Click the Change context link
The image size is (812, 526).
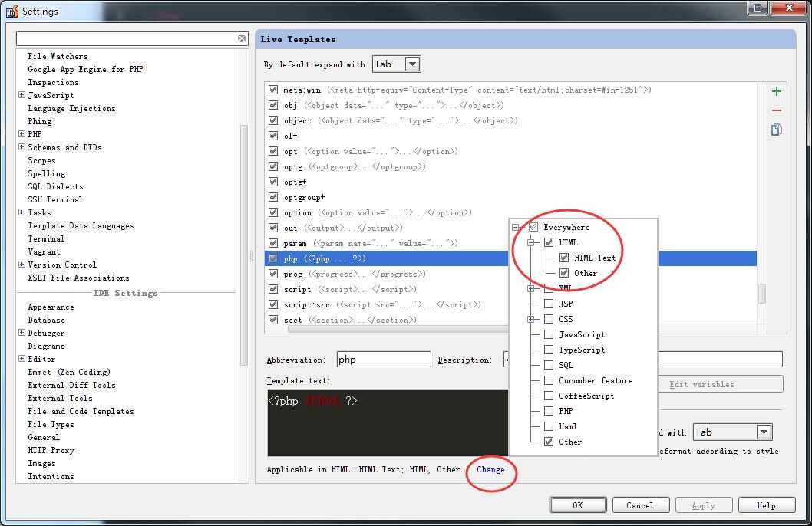point(490,469)
